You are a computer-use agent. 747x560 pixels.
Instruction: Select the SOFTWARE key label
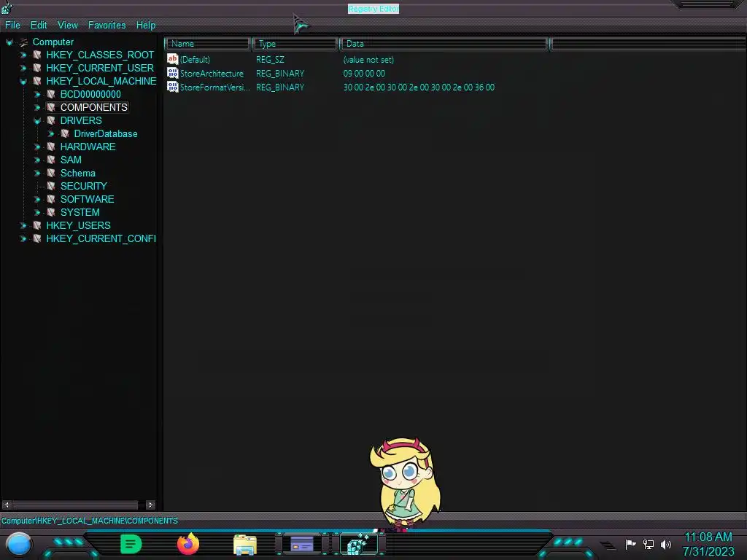pos(88,199)
